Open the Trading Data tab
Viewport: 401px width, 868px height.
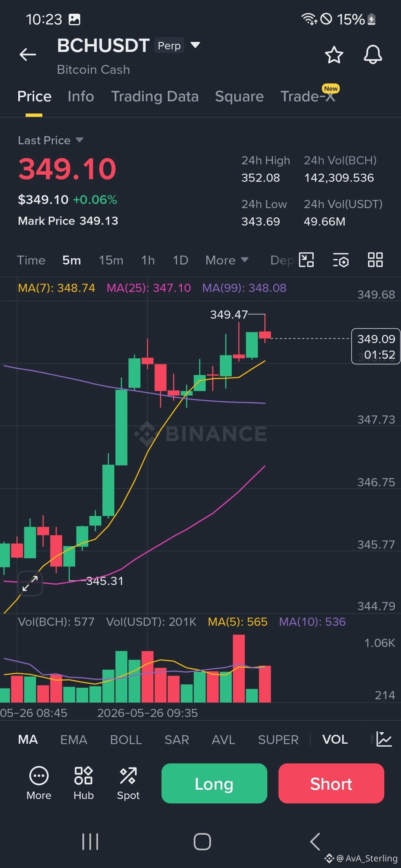point(155,96)
